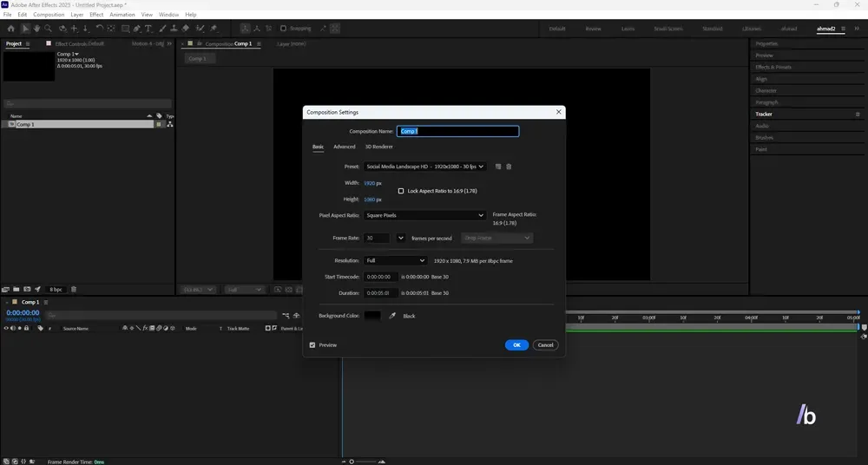Viewport: 868px width, 465px height.
Task: Click the Background Color black swatch
Action: click(x=372, y=316)
